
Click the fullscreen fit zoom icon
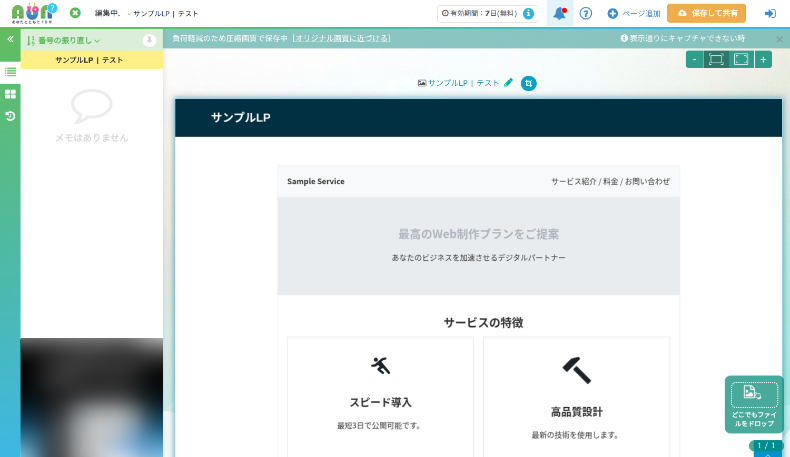click(741, 59)
